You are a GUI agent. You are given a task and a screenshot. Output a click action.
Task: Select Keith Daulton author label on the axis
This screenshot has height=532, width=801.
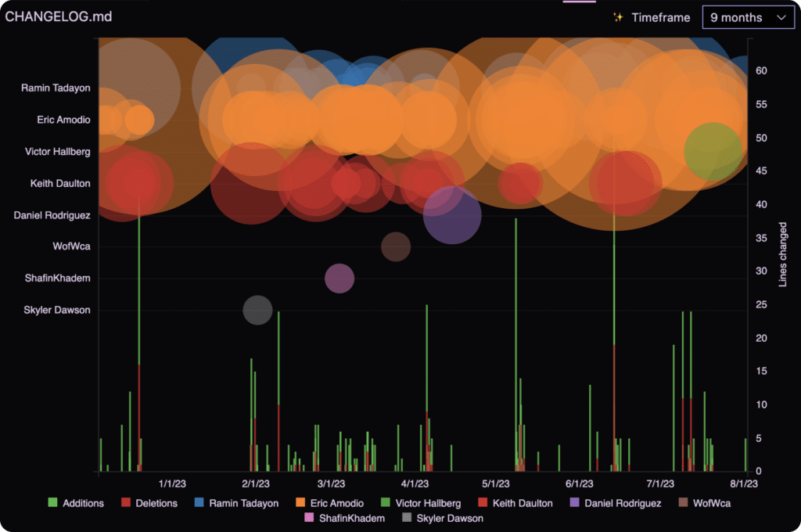pos(60,183)
